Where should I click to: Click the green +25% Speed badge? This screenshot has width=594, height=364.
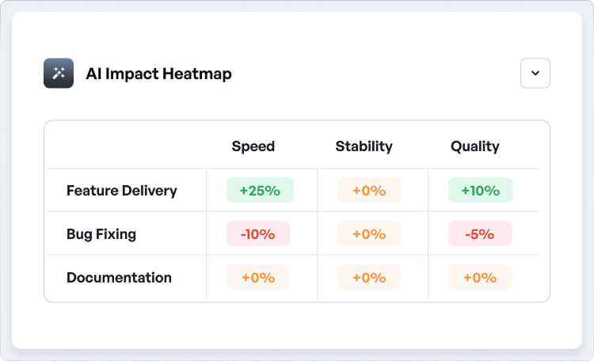pos(260,191)
